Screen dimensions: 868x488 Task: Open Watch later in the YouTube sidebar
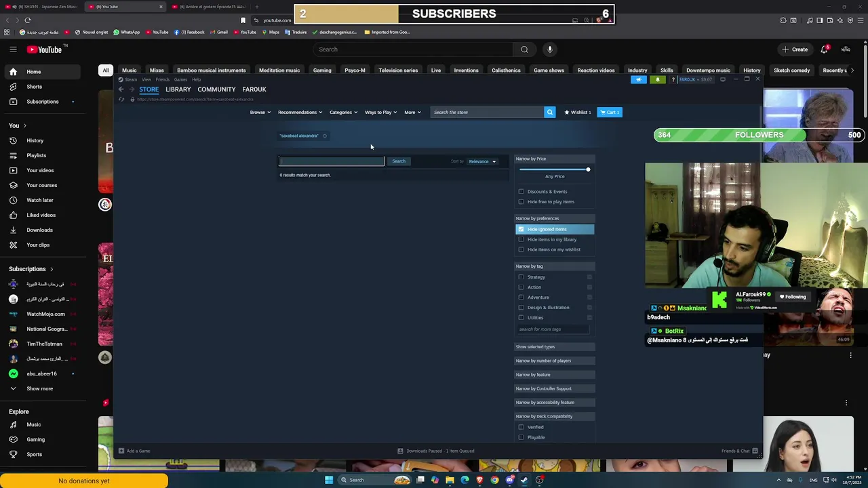point(39,200)
